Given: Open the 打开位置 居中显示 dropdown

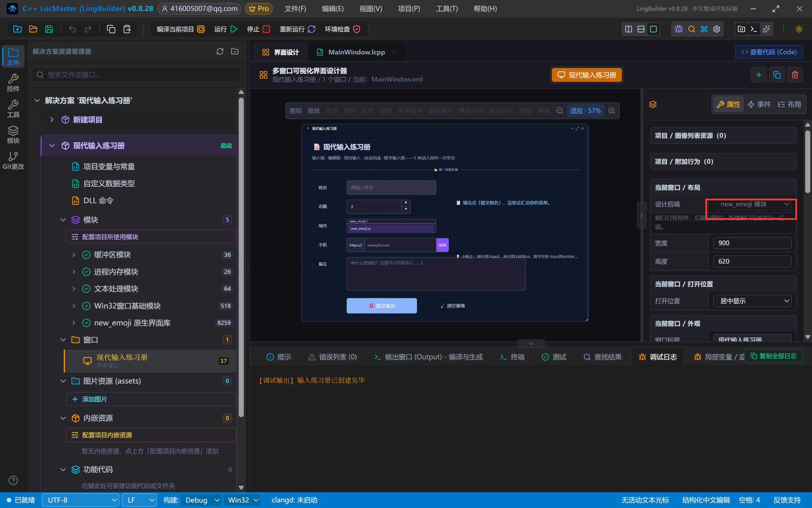Looking at the screenshot, I should pyautogui.click(x=752, y=301).
